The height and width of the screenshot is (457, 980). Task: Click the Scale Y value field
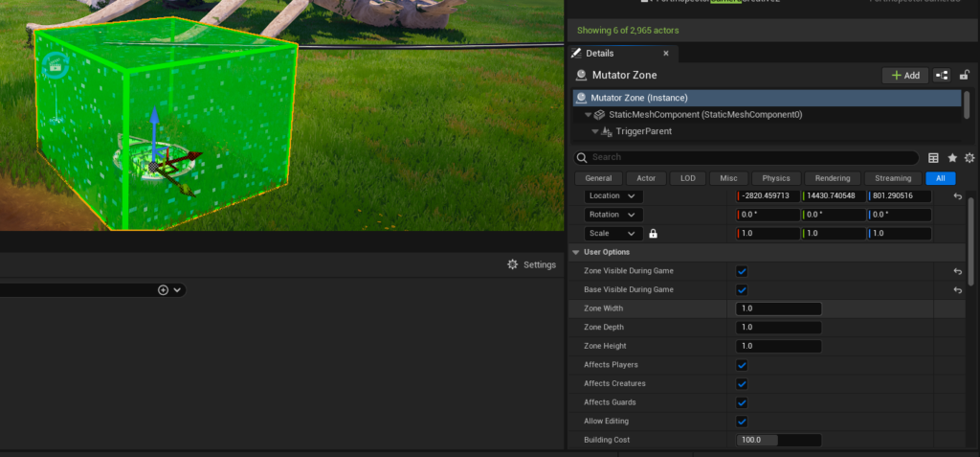pyautogui.click(x=834, y=234)
